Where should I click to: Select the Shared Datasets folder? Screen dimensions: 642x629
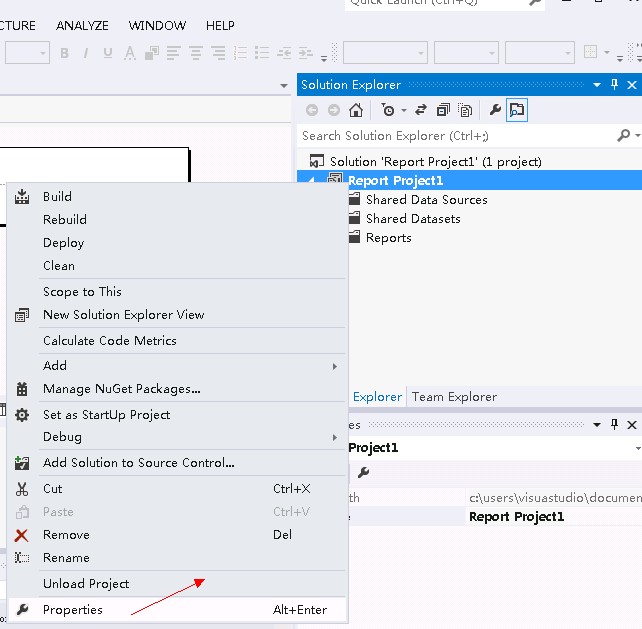tap(412, 219)
